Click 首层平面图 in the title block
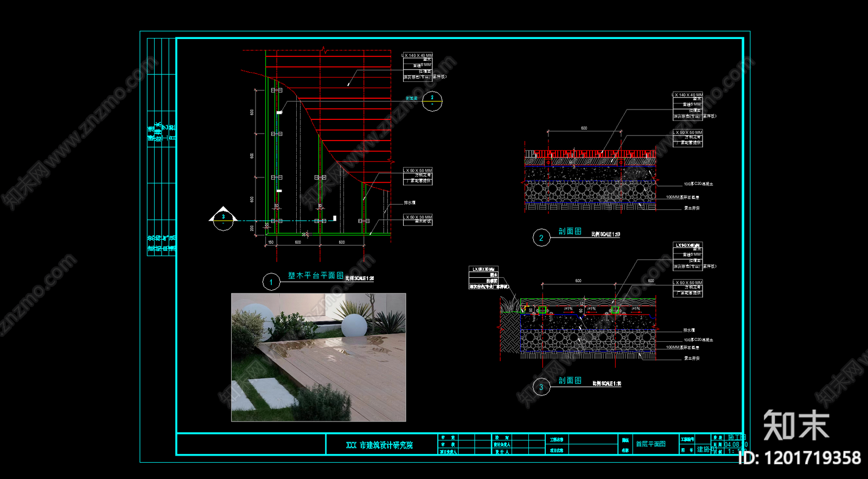 click(651, 444)
